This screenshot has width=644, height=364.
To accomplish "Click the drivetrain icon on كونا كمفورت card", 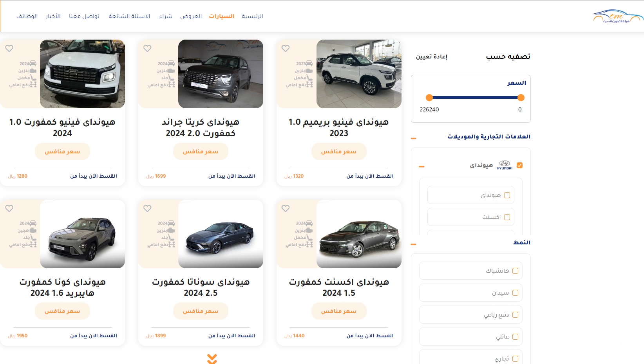I will pos(33,244).
